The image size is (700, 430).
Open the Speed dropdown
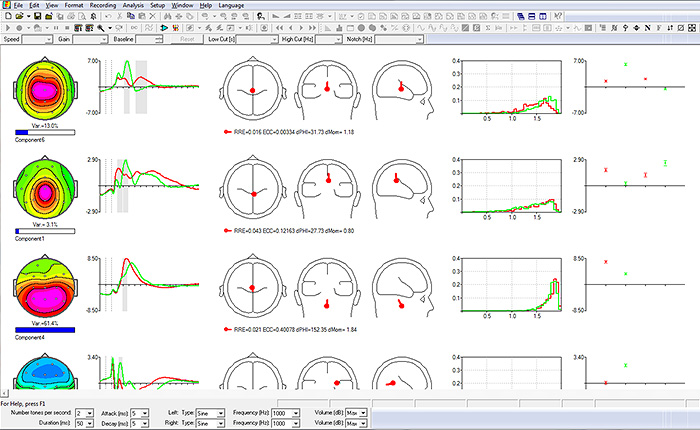47,40
